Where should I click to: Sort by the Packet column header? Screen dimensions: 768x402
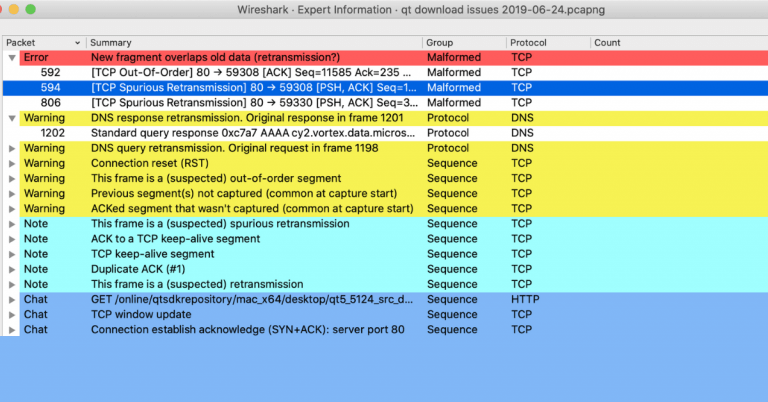pos(40,43)
